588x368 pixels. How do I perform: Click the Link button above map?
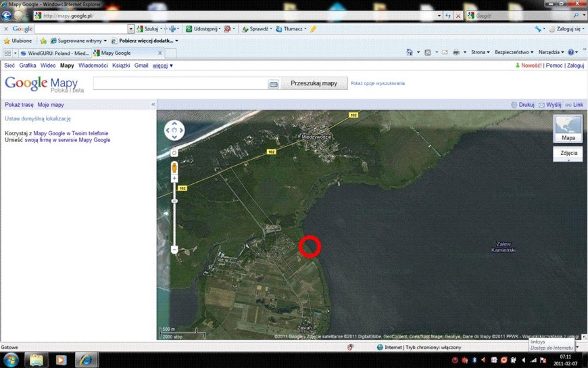[574, 105]
